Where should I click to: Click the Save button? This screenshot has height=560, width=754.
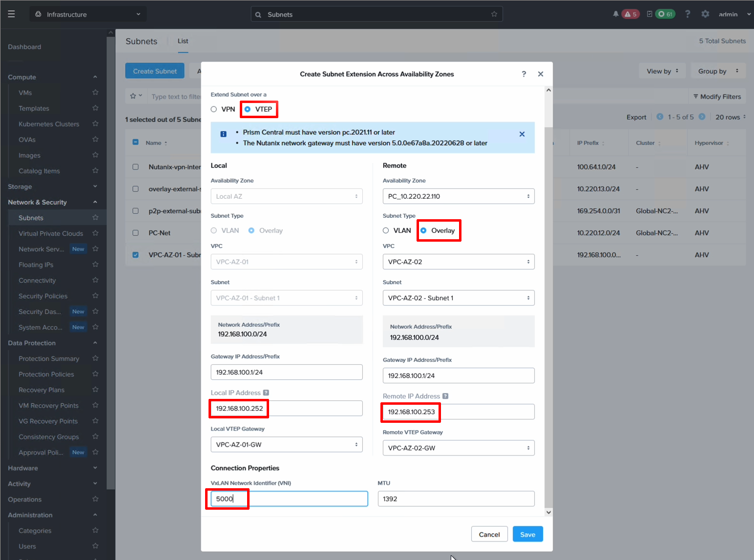527,534
